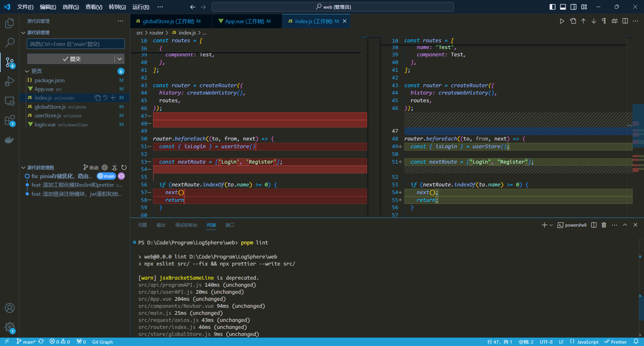Open the Accounts menu icon
Viewport: 644px width, 346px height.
click(x=10, y=308)
